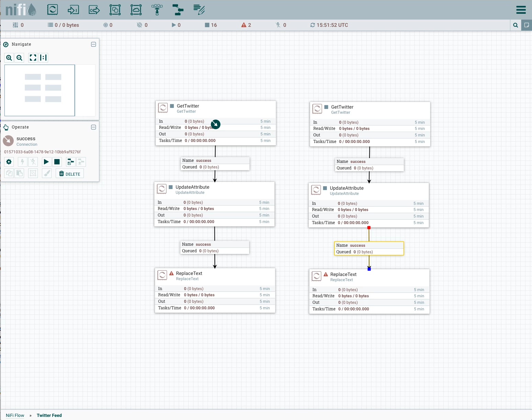Collapse the Operate panel

[x=93, y=127]
